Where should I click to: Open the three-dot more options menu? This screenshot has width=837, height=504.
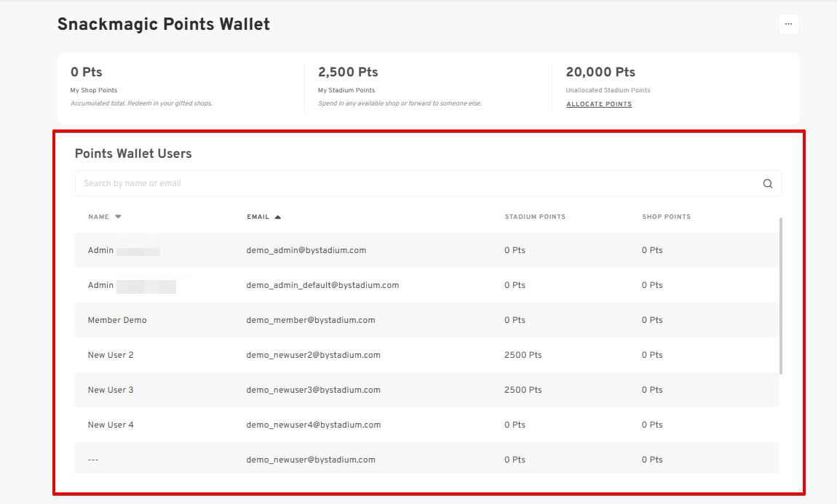[x=788, y=24]
